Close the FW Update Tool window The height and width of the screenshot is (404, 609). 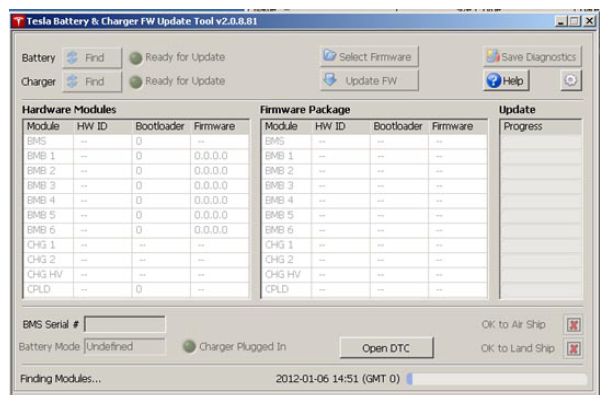point(589,21)
